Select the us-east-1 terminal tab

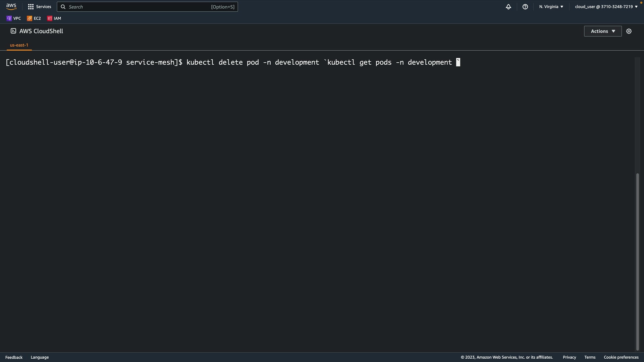19,45
